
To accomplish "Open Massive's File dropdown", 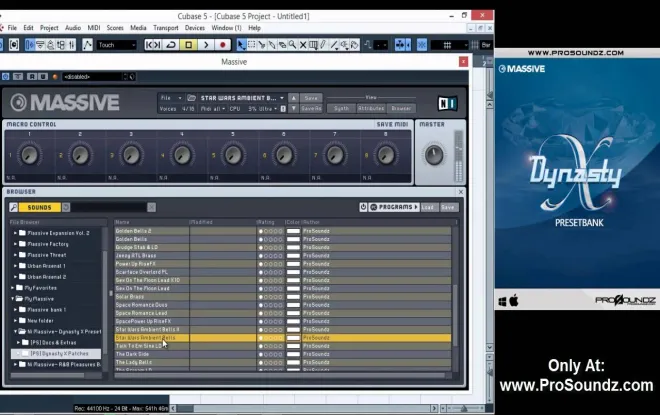I will 171,98.
